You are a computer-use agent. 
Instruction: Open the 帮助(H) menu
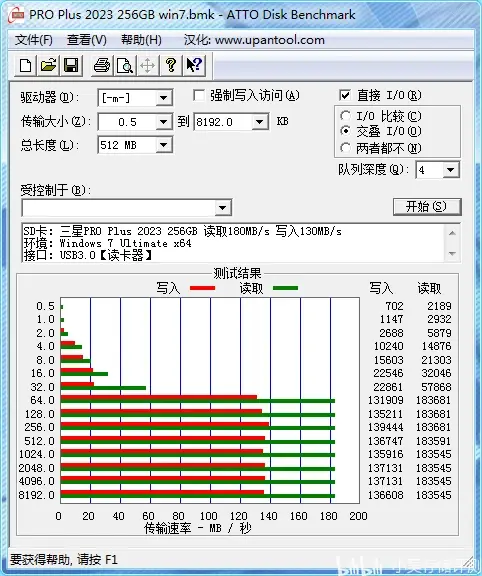pos(141,40)
